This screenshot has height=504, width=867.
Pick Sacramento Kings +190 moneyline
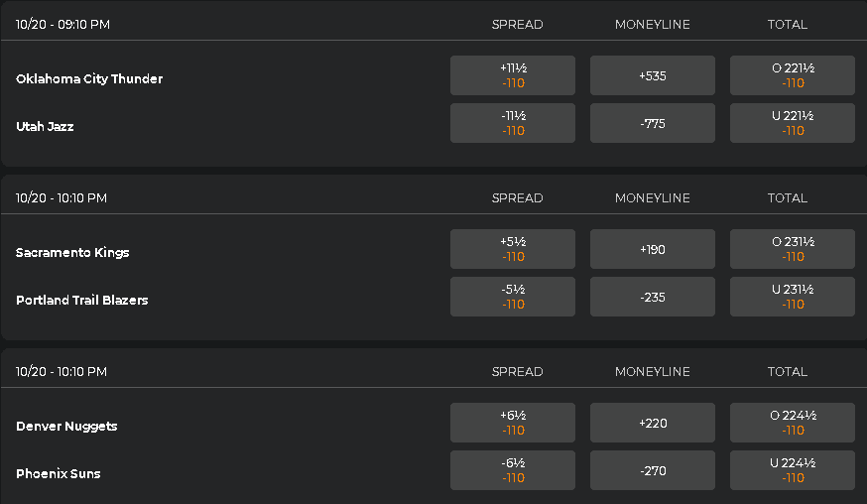click(653, 249)
